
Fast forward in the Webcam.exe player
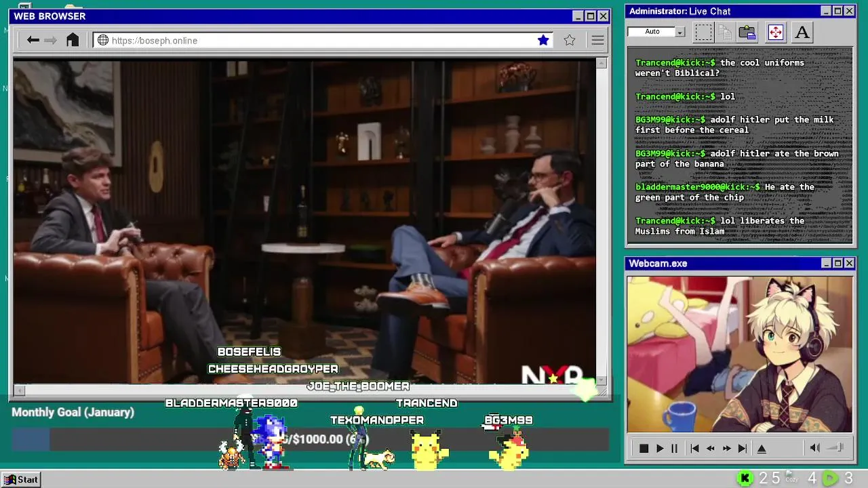point(726,448)
